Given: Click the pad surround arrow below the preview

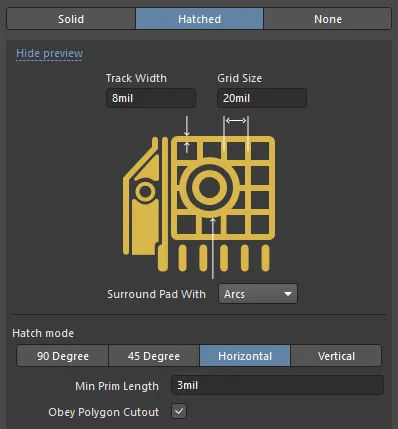Looking at the screenshot, I should coord(213,248).
